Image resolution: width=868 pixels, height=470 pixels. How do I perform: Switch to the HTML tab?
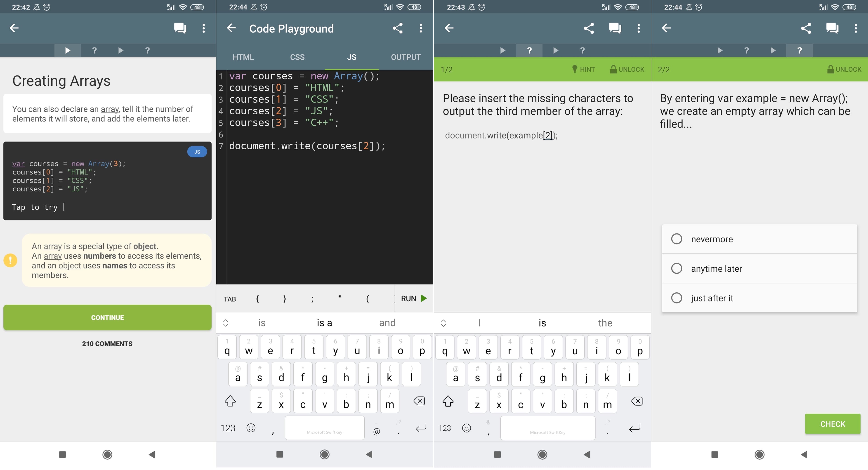243,57
